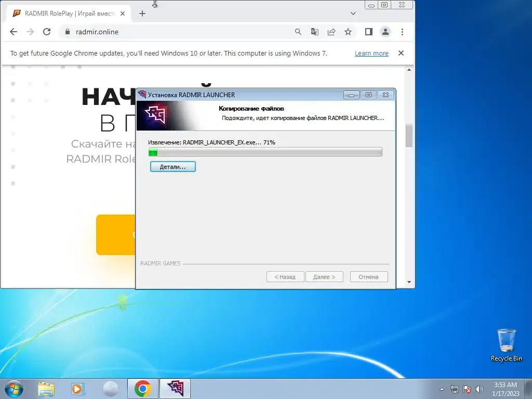
Task: Switch to RADMIR installer on the taskbar
Action: (175, 389)
